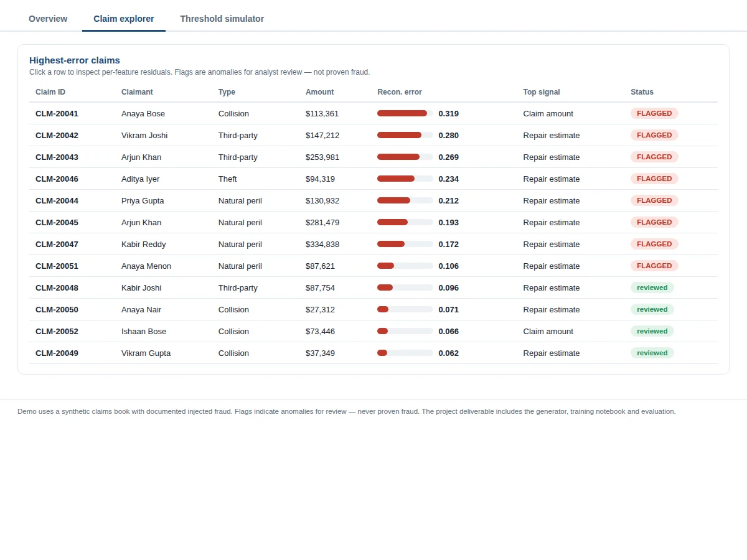Viewport: 747px width, 560px height.
Task: Click the error bar for 0.062
Action: click(405, 353)
